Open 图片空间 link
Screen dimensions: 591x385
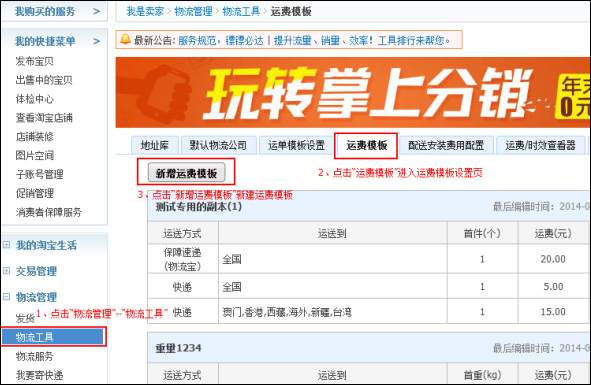click(x=34, y=155)
